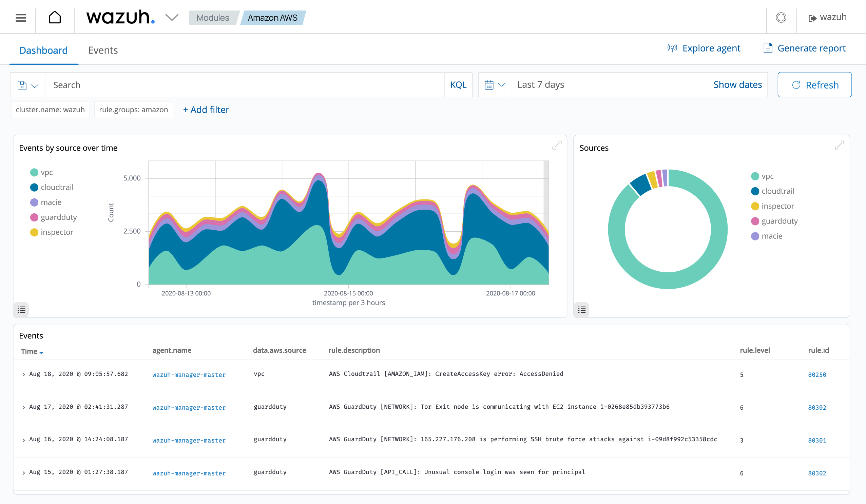Screen dimensions: 866x504
Task: Expand the Aug 18, 2020 event row
Action: pyautogui.click(x=23, y=375)
